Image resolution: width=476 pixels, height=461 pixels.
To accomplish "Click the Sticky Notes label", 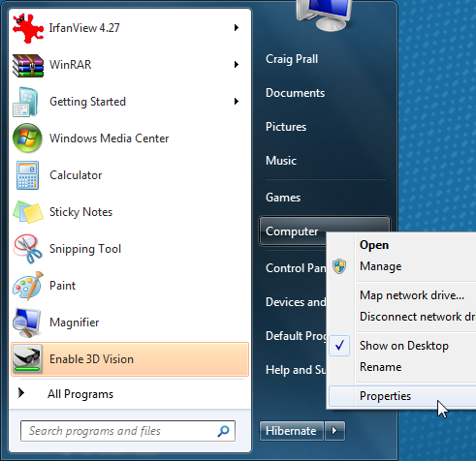I will (80, 212).
